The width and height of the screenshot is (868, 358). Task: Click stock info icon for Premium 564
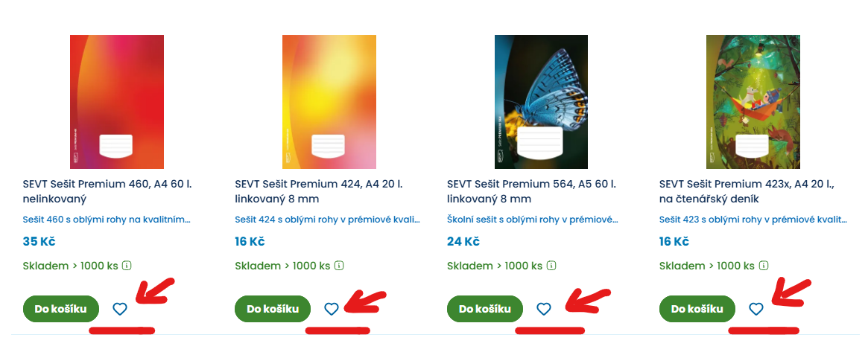551,266
